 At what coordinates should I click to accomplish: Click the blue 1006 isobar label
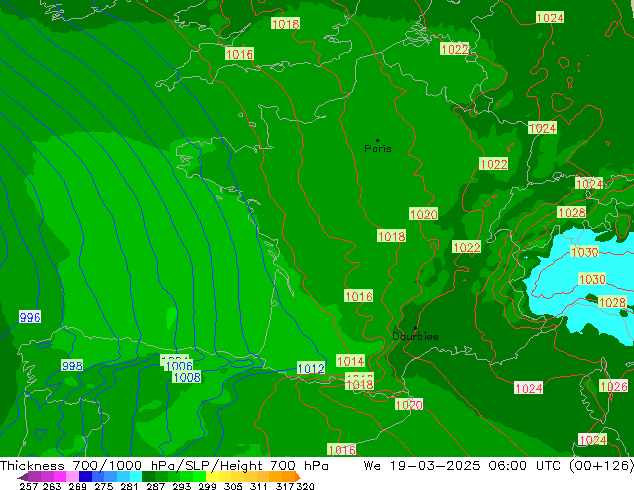(x=179, y=366)
